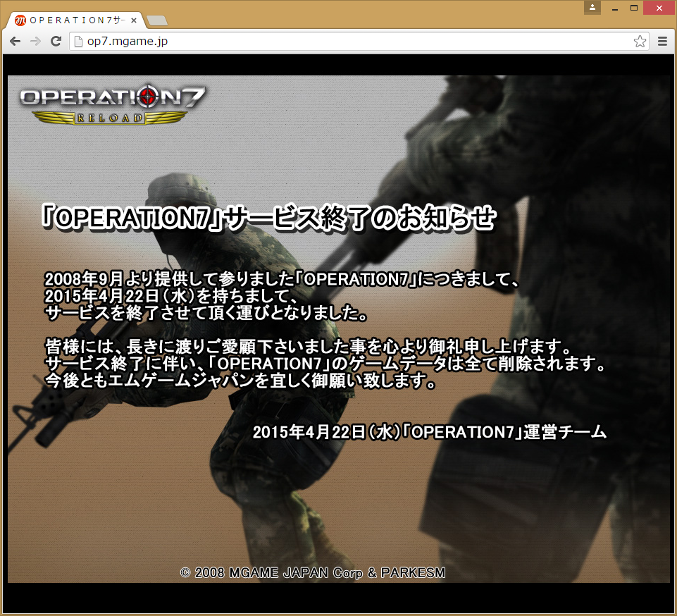Screen dimensions: 677x616
Task: Open a new tab with the blank tab button
Action: (156, 20)
